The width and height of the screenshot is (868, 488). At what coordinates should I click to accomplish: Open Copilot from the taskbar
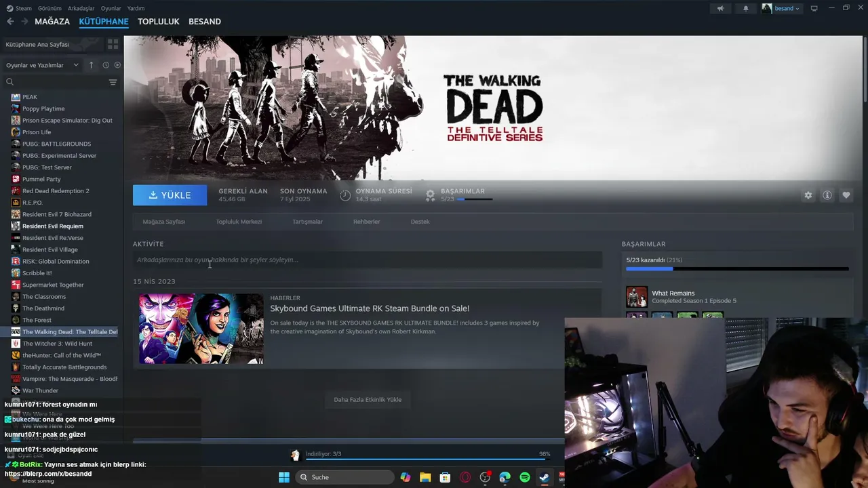[406, 477]
